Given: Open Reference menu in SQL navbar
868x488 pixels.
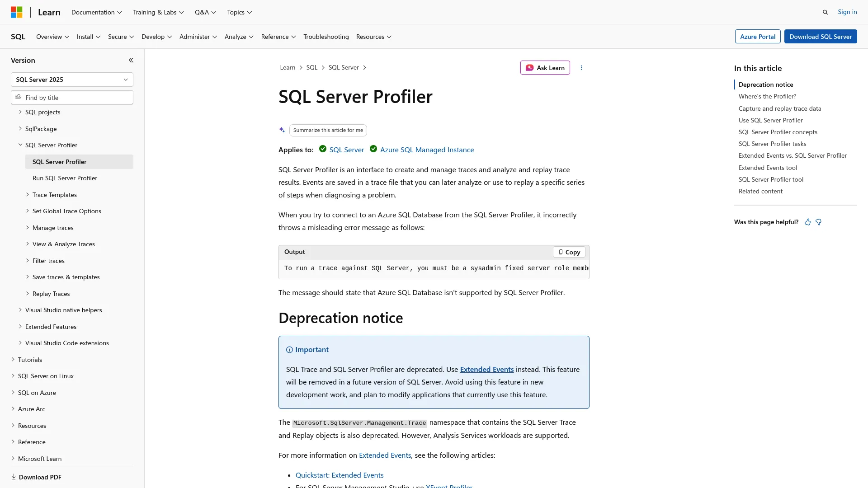Looking at the screenshot, I should (278, 37).
